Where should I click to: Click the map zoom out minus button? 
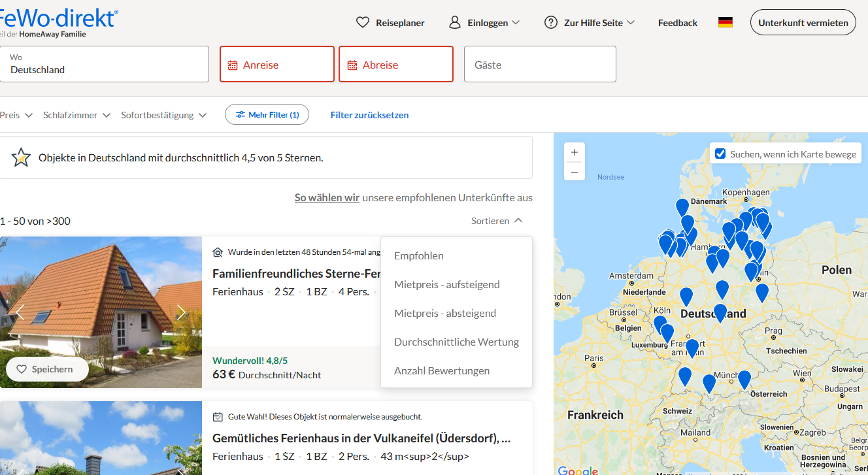(x=575, y=172)
